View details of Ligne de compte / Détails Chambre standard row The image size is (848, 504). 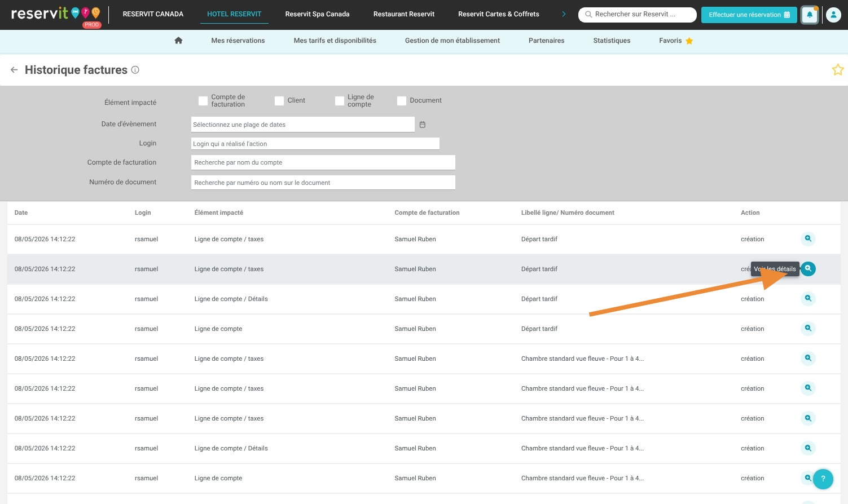809,448
